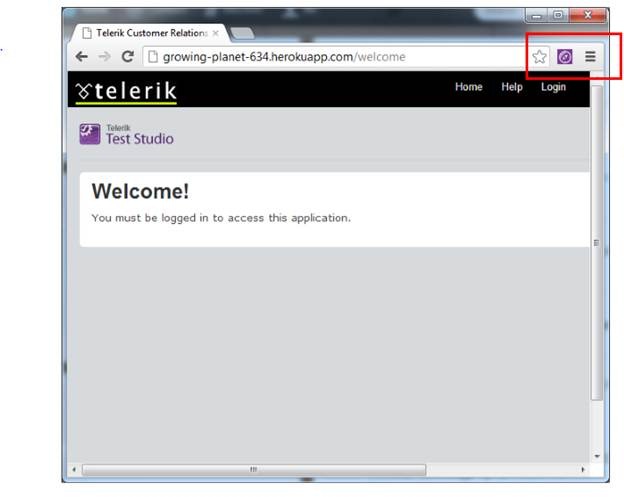Viewport: 624px width, 497px height.
Task: Close the Telerik Customer Relations tab
Action: tap(215, 33)
